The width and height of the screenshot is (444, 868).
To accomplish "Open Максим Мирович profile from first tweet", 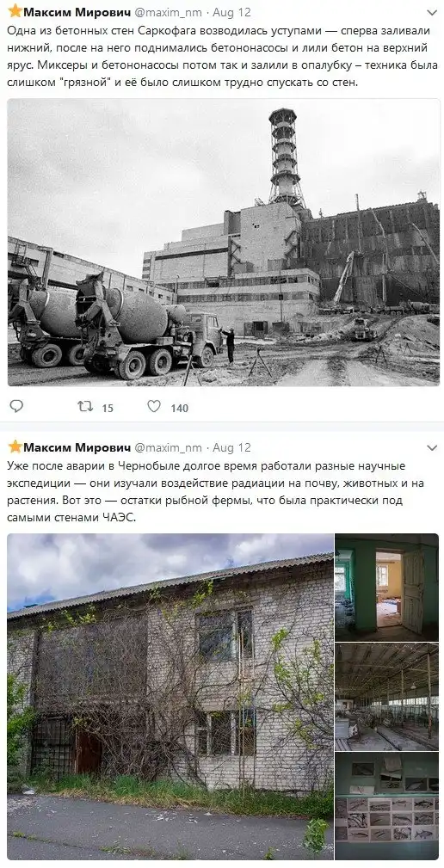I will 77,12.
